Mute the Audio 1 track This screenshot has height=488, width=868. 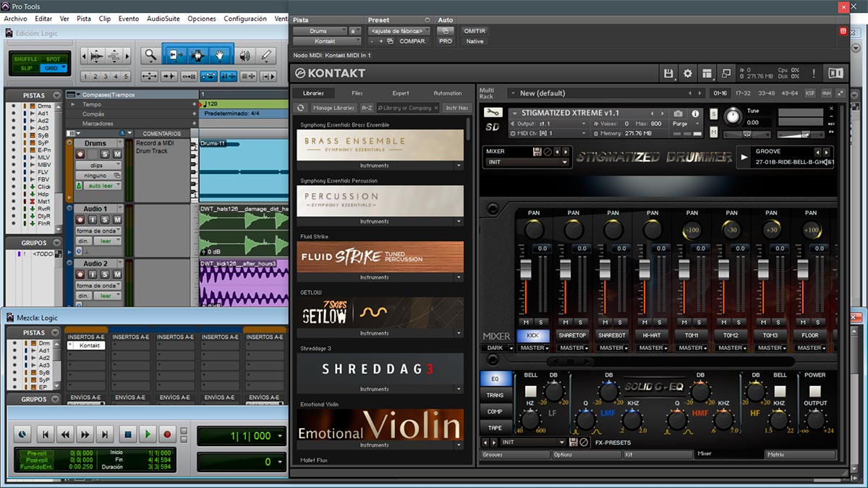117,220
